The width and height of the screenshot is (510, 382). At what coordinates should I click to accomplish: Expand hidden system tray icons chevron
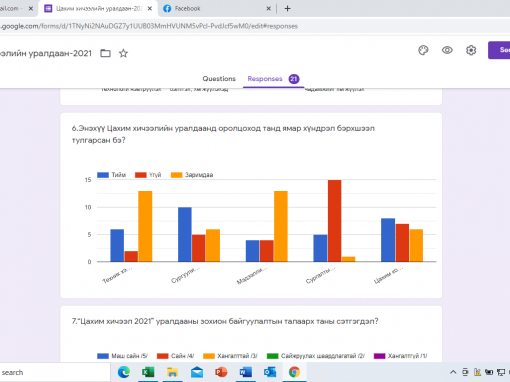click(x=453, y=372)
